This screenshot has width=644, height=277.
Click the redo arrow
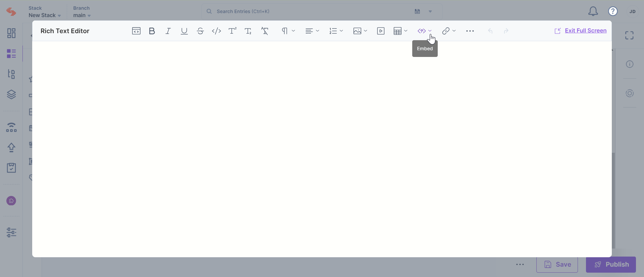(x=506, y=31)
